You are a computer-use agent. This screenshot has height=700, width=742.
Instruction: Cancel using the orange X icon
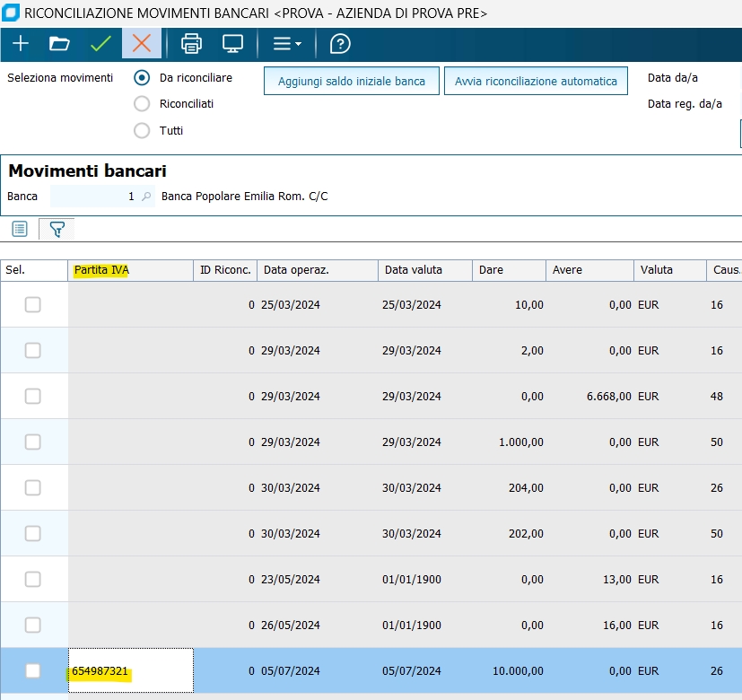click(x=142, y=43)
